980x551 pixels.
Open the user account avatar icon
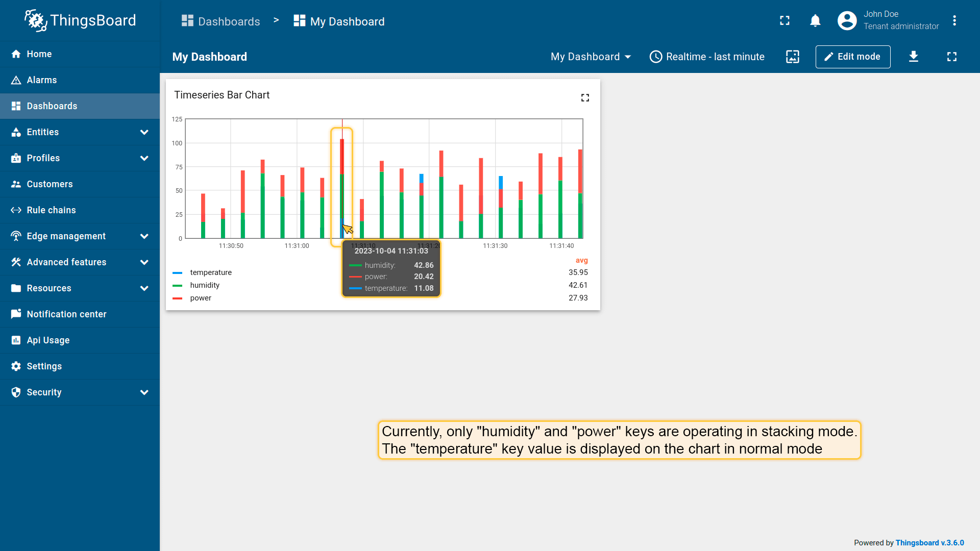point(847,21)
